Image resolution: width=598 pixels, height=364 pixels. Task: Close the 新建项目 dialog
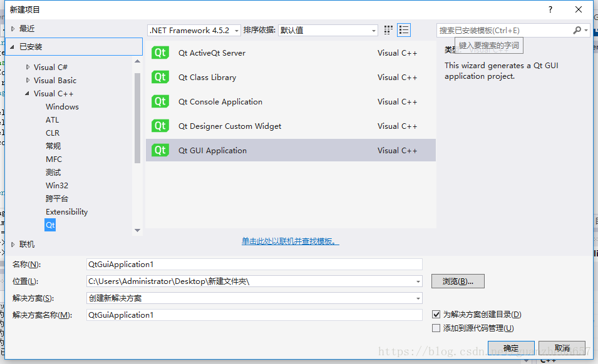[578, 9]
